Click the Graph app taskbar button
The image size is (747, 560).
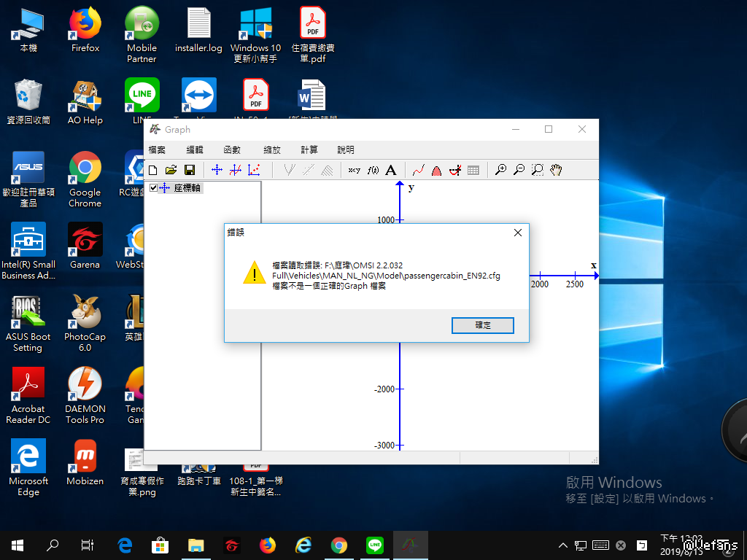(x=411, y=545)
